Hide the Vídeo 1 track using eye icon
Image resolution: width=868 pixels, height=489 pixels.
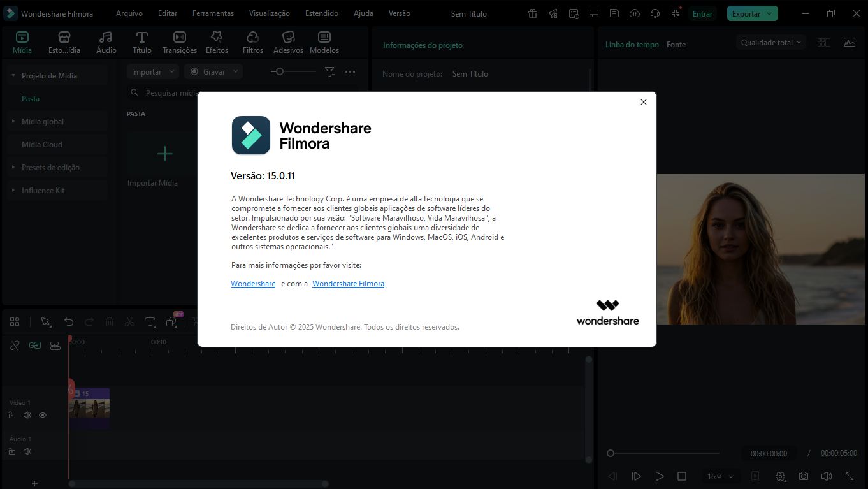[x=43, y=415]
